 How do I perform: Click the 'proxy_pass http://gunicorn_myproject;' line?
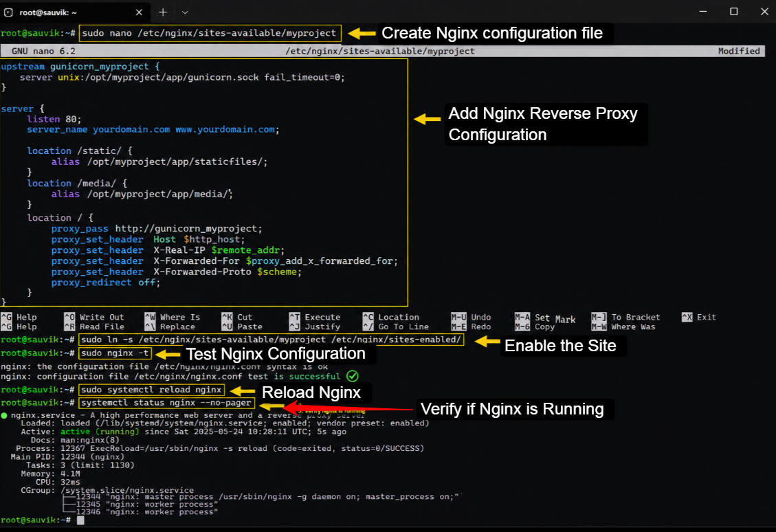tap(157, 229)
